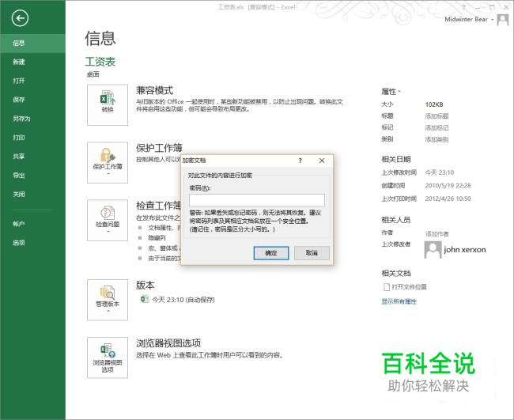Screen dimensions: 514x420
Task: Click 添加标题 (Add title) field
Action: [x=437, y=116]
